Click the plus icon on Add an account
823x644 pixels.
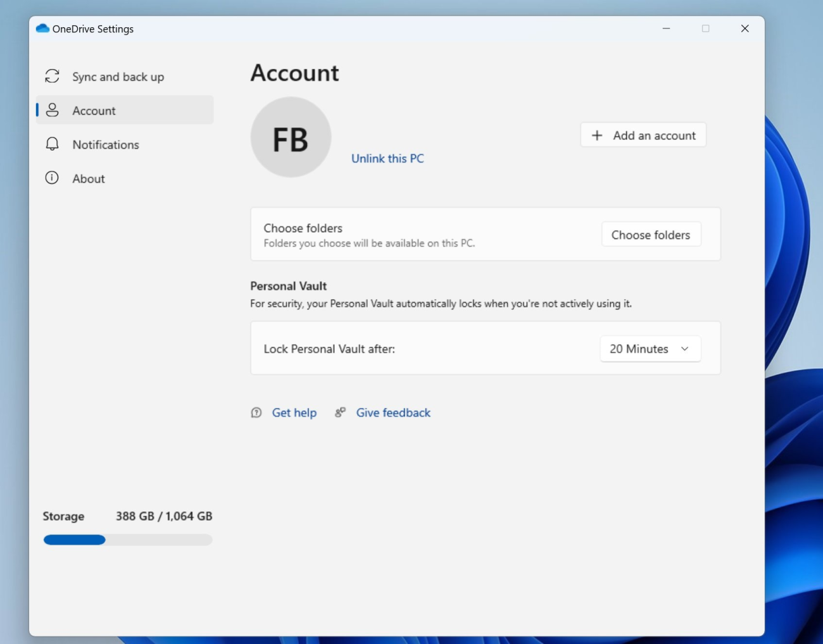click(x=596, y=135)
